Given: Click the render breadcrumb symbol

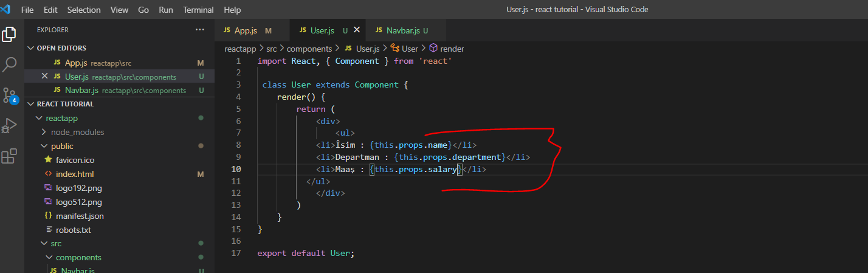Looking at the screenshot, I should point(452,49).
